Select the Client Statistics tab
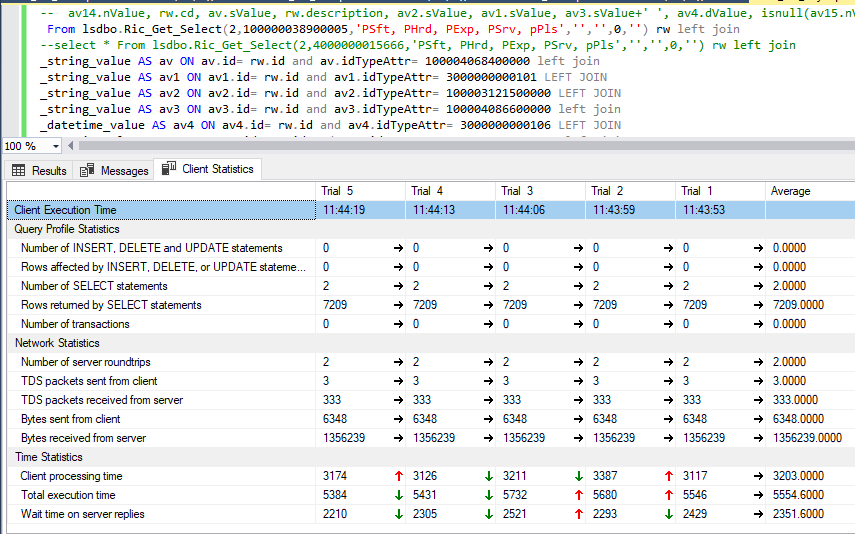Viewport: 861px width, 534px height. [218, 169]
